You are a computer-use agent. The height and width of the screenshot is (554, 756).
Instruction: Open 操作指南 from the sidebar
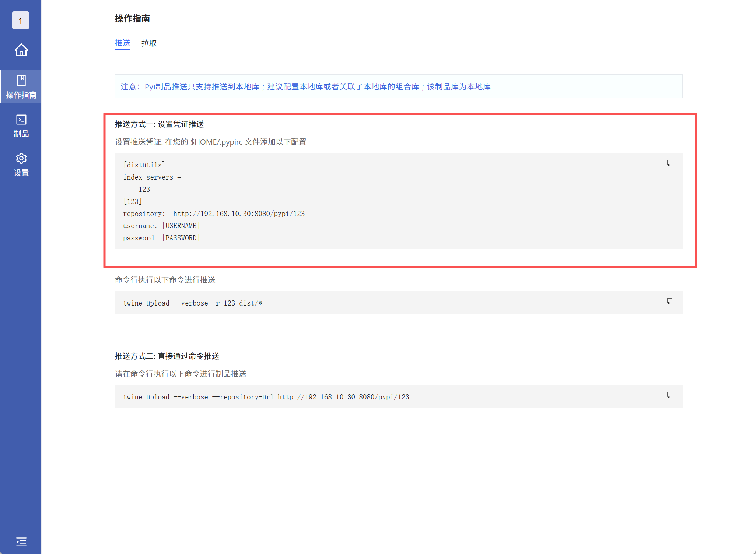tap(21, 87)
